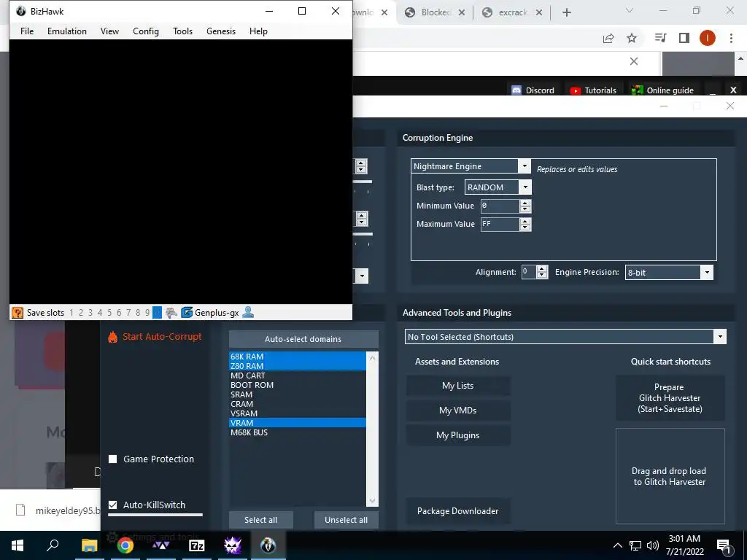Open Google Chrome from taskbar

[x=125, y=545]
